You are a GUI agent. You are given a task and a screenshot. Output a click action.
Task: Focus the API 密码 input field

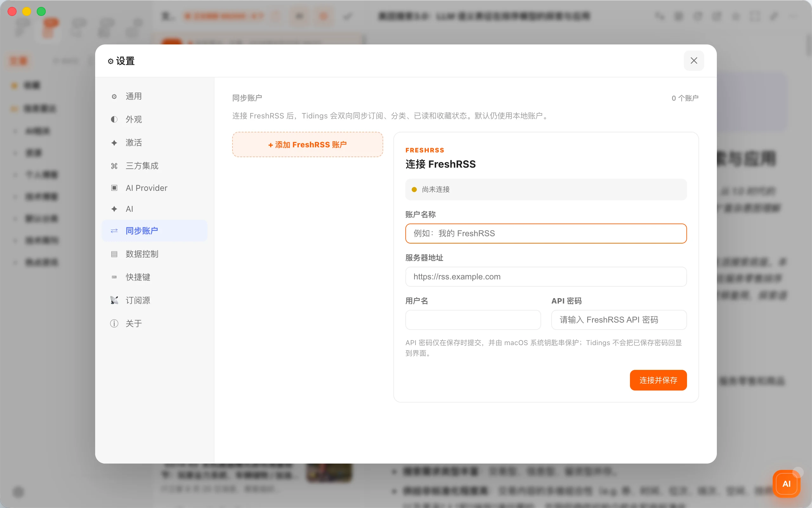(619, 320)
